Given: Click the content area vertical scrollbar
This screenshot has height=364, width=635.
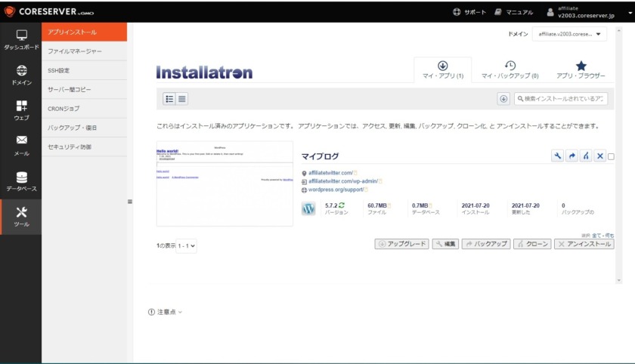Looking at the screenshot, I should click(x=619, y=156).
